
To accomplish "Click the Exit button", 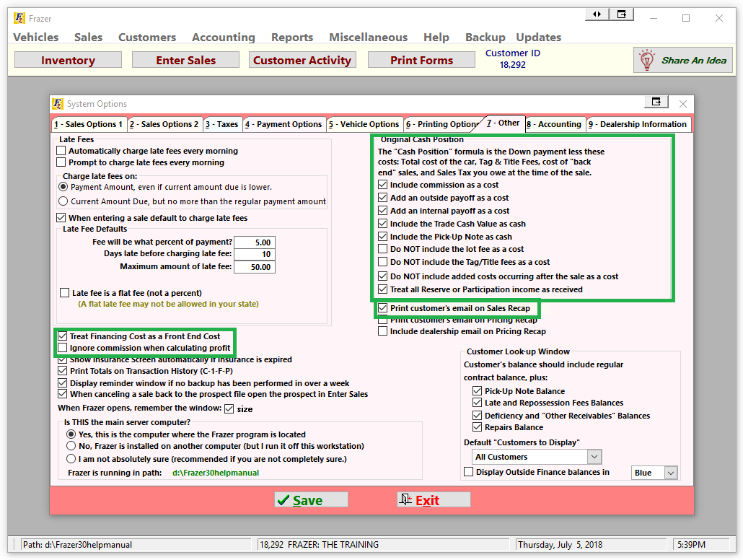I will click(434, 500).
